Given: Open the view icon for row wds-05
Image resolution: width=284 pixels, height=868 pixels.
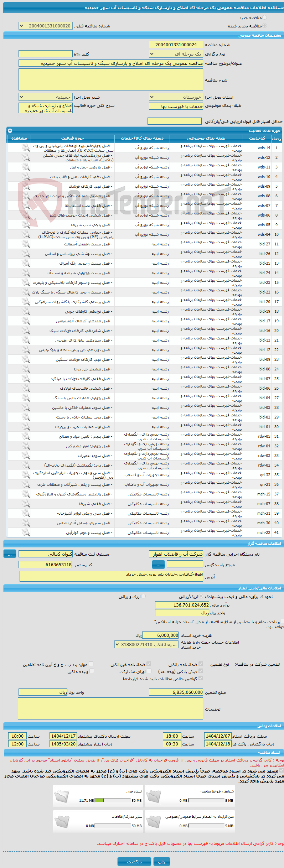Looking at the screenshot, I should point(26,225).
